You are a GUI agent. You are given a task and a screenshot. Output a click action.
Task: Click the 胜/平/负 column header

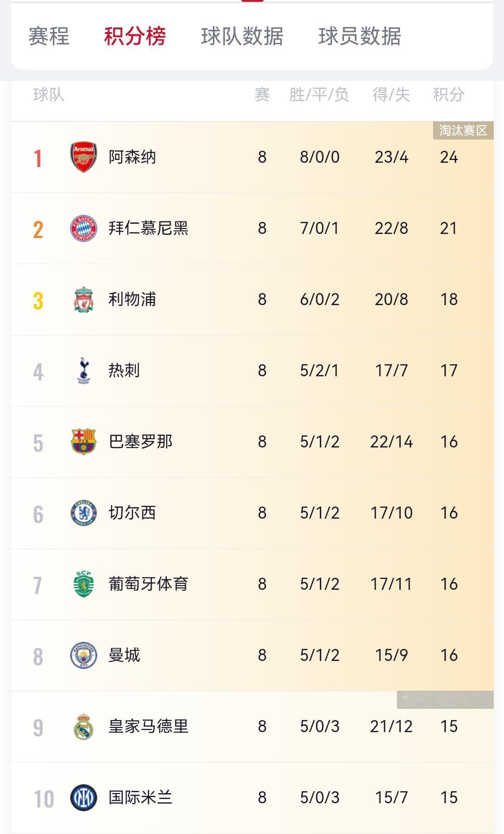point(319,95)
